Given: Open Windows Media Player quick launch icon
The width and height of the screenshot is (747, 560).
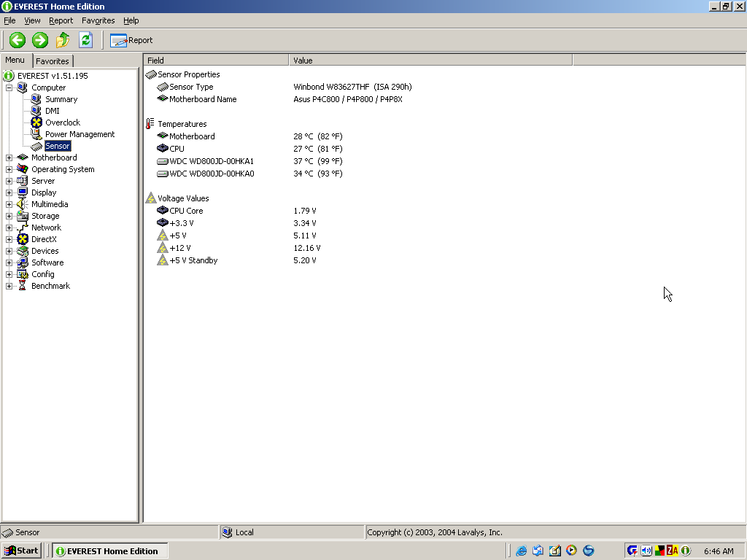Looking at the screenshot, I should (x=571, y=551).
